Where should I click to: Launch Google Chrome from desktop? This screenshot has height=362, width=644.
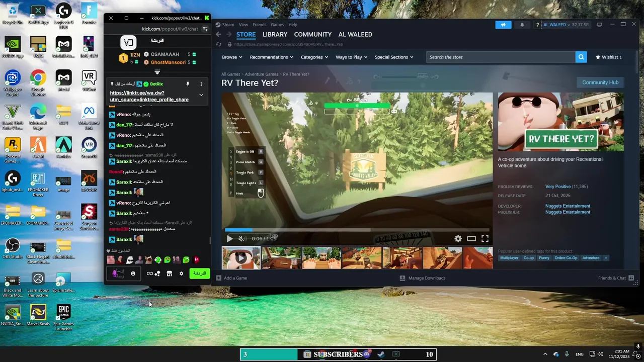coord(38,82)
